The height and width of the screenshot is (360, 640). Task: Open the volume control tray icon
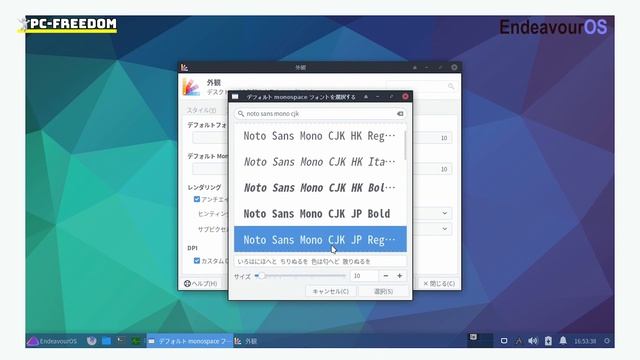(x=533, y=341)
